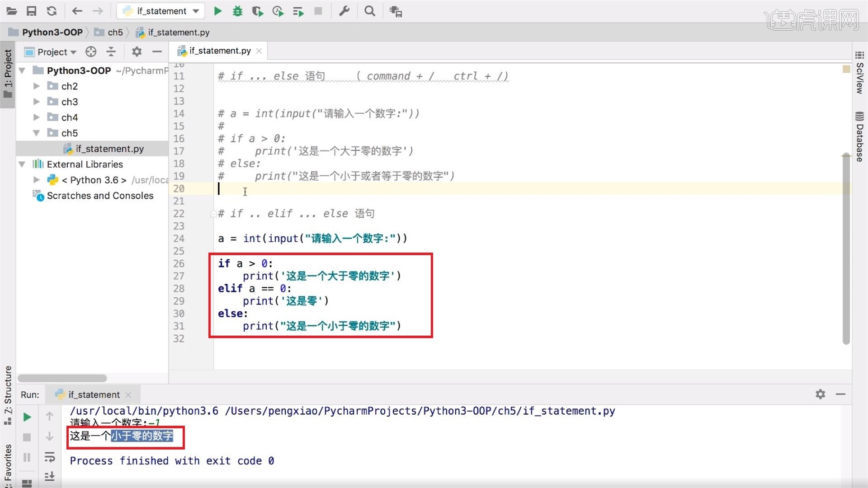This screenshot has width=868, height=488.
Task: Pause program output in the Run panel
Action: click(27, 456)
